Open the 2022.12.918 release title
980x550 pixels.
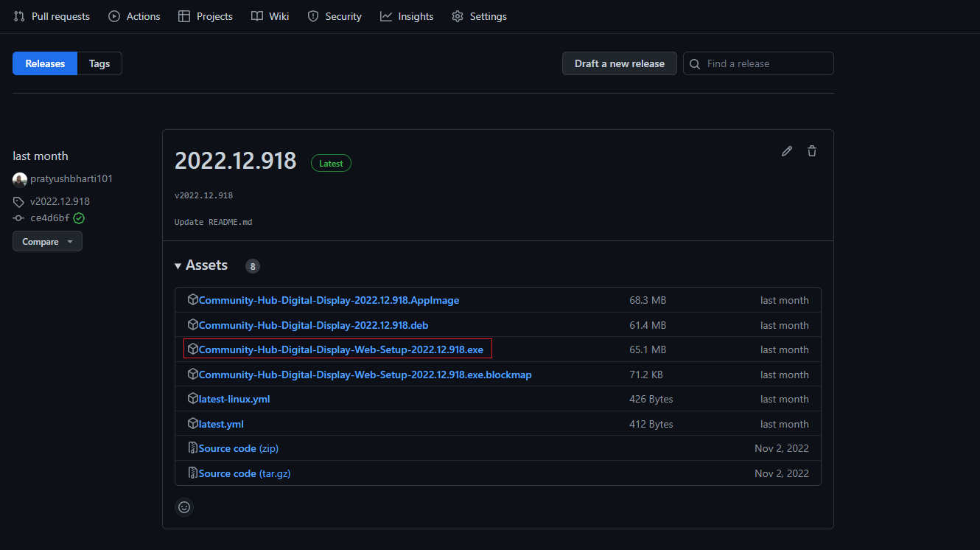point(235,160)
